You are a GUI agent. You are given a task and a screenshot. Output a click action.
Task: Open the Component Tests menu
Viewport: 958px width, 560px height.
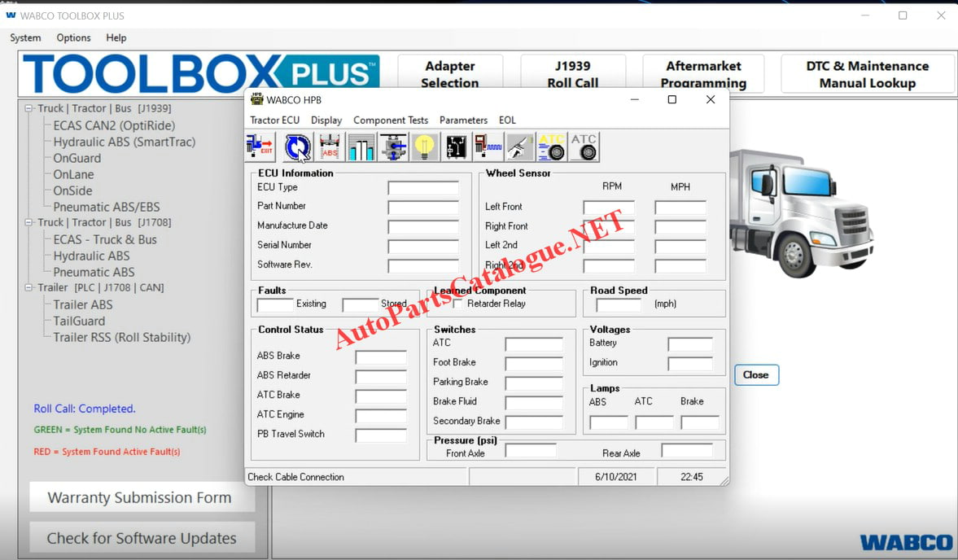[391, 120]
